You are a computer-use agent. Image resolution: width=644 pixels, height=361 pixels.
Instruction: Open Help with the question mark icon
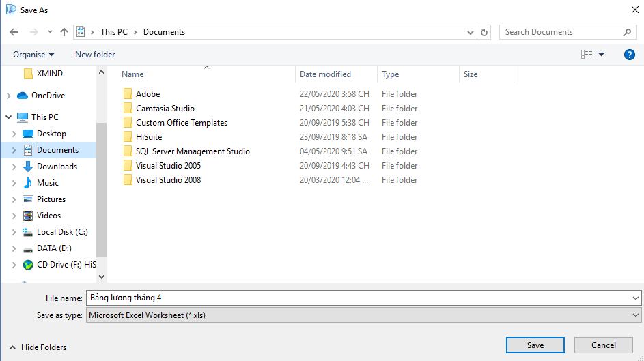[x=629, y=55]
